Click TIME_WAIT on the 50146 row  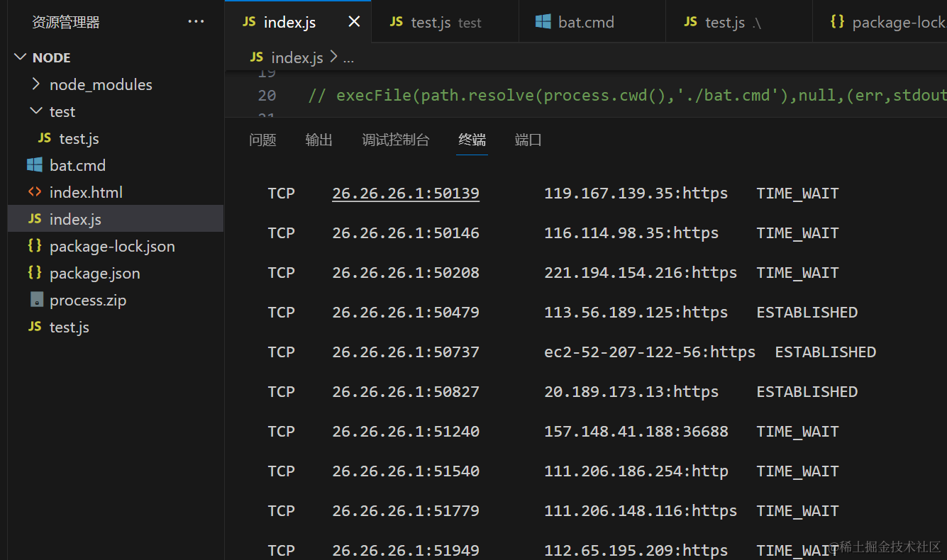tap(797, 233)
